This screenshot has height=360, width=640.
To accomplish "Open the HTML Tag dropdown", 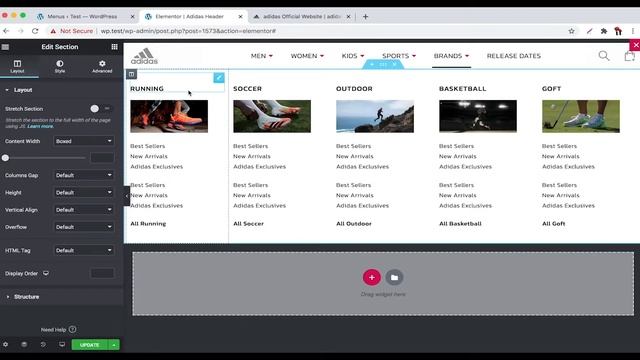I will tap(84, 250).
